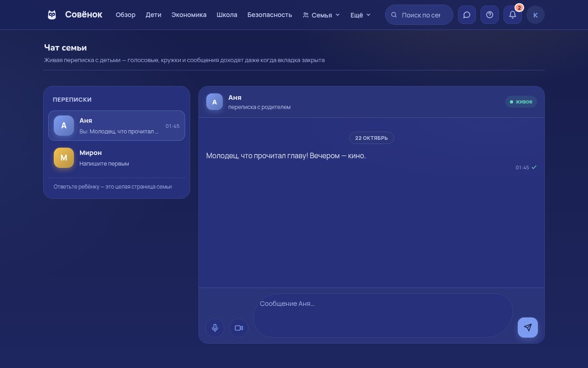Click the Чат семьи page heading
The image size is (588, 368).
coord(65,47)
